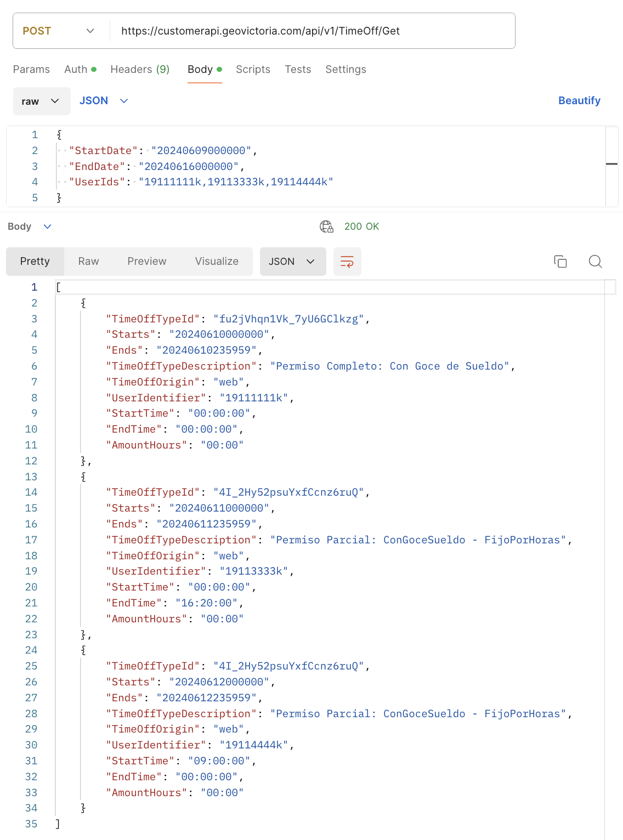Open the response JSON format dropdown
The height and width of the screenshot is (840, 623).
point(292,262)
